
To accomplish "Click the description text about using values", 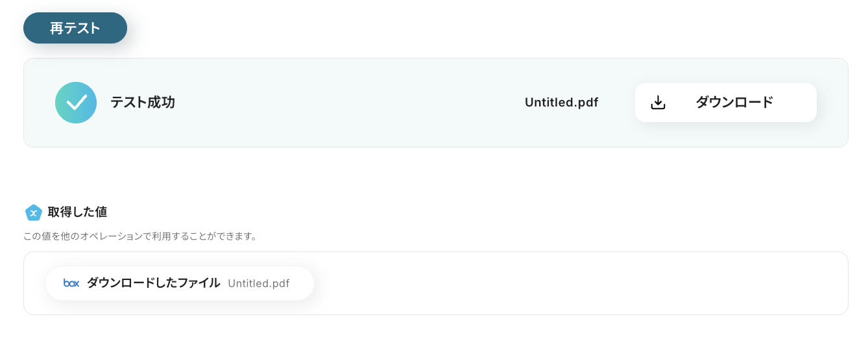I will click(140, 236).
